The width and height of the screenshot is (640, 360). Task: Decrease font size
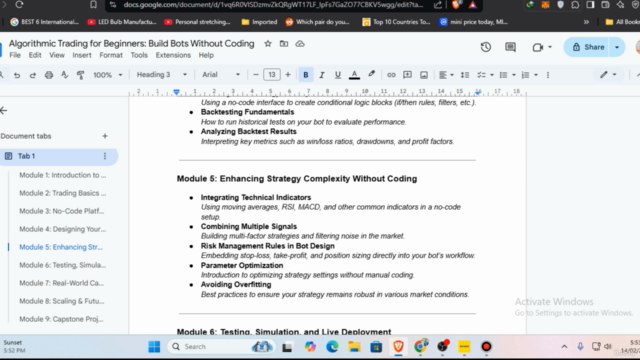tap(256, 75)
